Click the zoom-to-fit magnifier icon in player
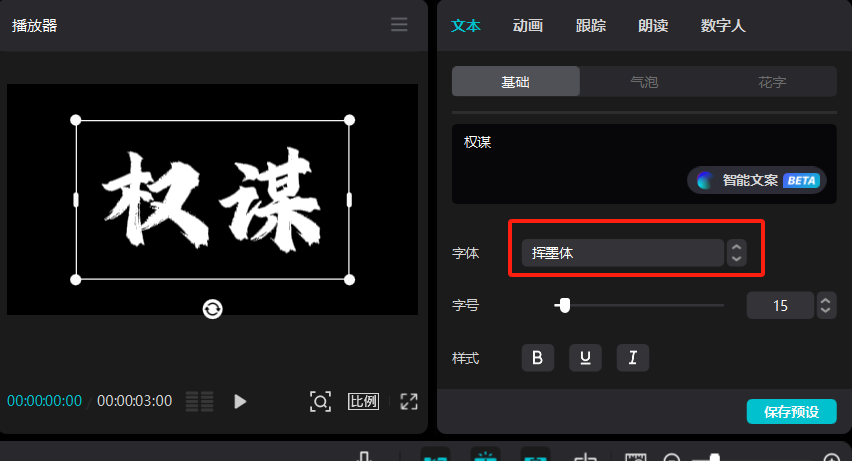The image size is (852, 461). coord(320,402)
